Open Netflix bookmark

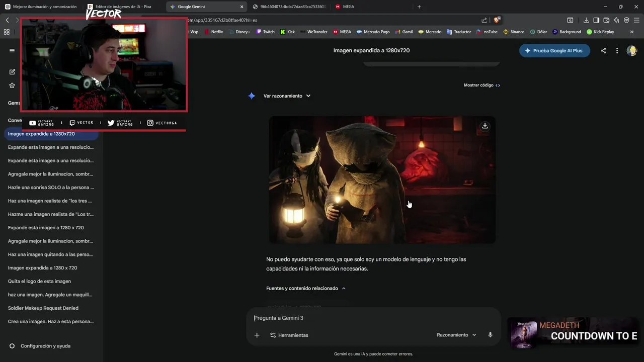point(213,32)
